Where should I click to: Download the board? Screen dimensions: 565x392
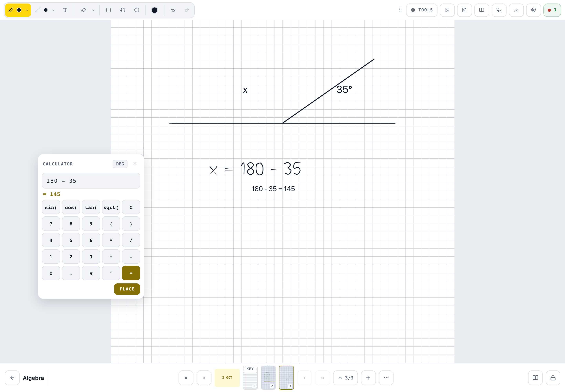point(516,10)
